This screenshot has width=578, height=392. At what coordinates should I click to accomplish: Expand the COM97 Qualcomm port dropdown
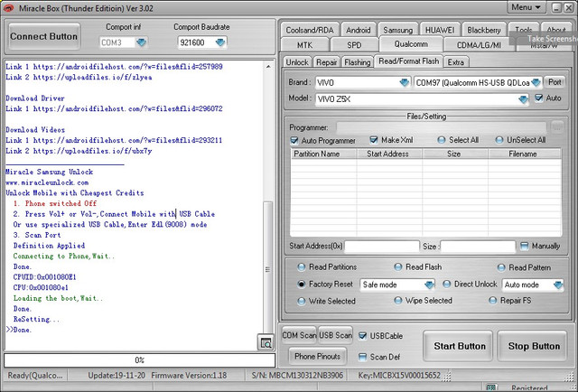(x=536, y=82)
